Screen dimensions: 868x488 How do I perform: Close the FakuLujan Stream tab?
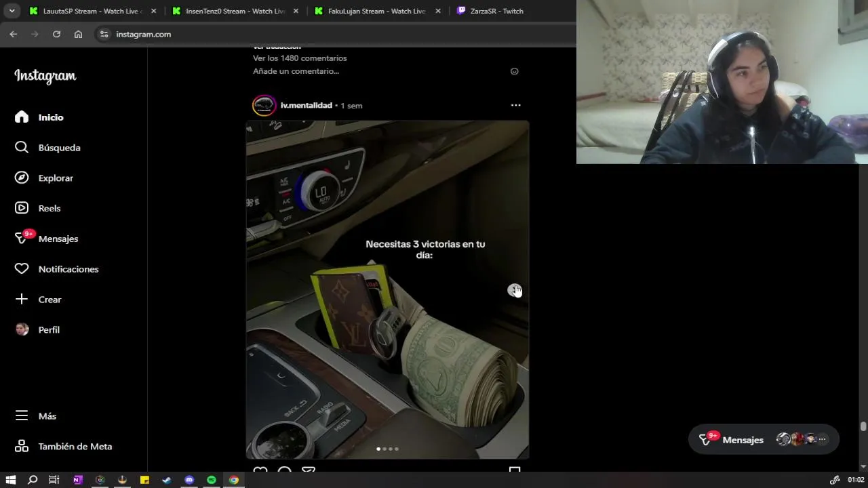point(438,11)
